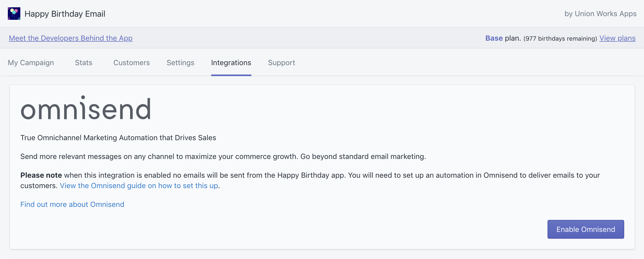The width and height of the screenshot is (644, 259).
Task: Open the Stats tab
Action: [x=83, y=63]
